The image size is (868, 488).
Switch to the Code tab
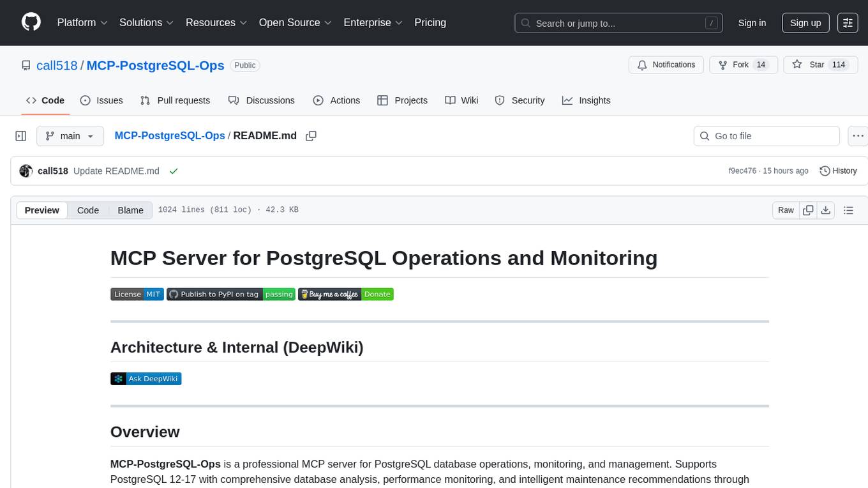click(45, 100)
